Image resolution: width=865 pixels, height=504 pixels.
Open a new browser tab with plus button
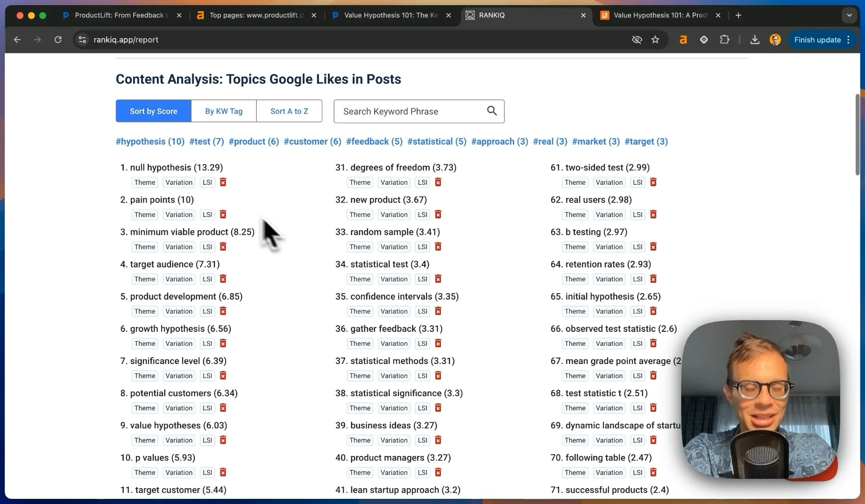[x=738, y=15]
